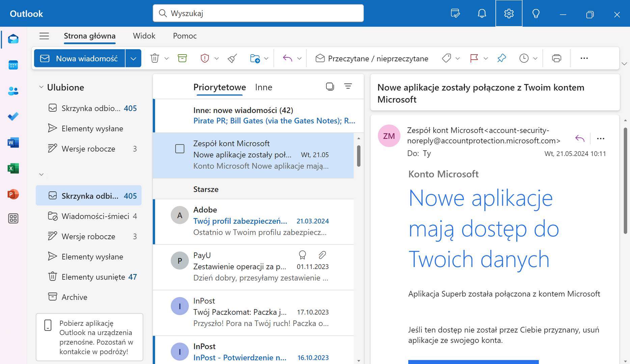Switch to the Widok tab
Image resolution: width=630 pixels, height=364 pixels.
(x=144, y=36)
